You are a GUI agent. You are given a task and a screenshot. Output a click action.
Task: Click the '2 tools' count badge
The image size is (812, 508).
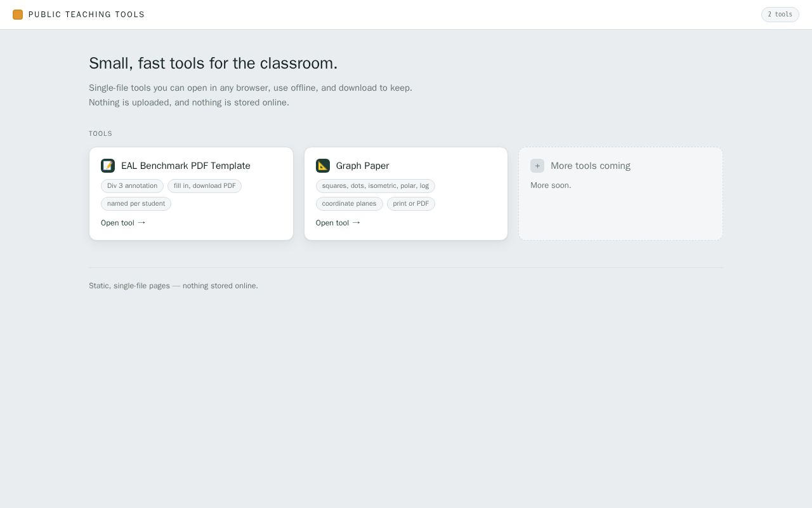coord(780,15)
